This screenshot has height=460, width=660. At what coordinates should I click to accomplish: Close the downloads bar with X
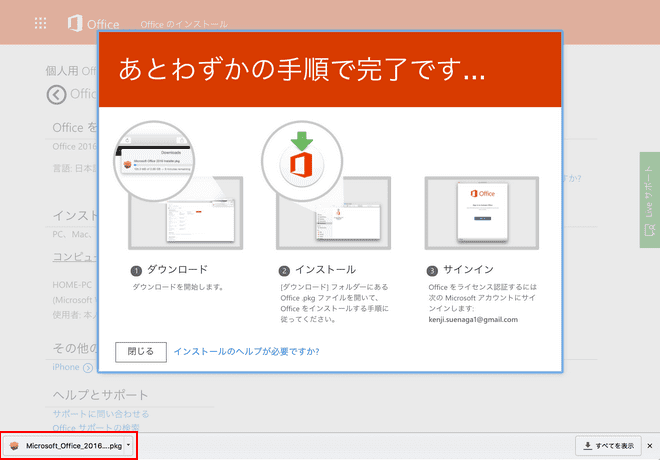pos(650,446)
